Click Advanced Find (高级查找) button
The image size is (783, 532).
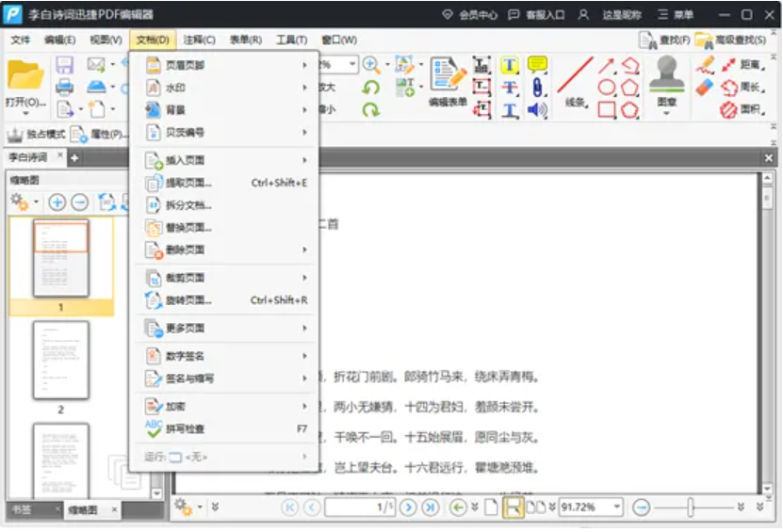coord(730,40)
